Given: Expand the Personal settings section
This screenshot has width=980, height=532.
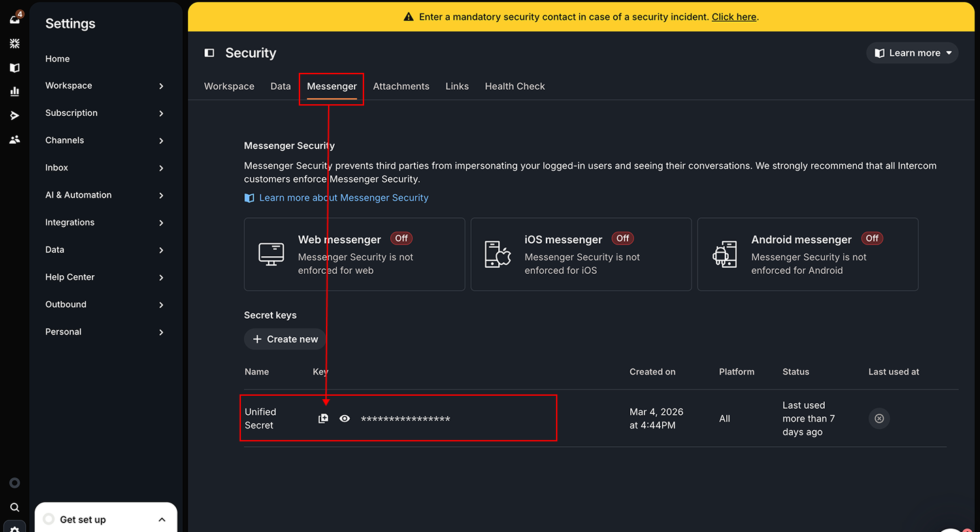Looking at the screenshot, I should point(105,332).
